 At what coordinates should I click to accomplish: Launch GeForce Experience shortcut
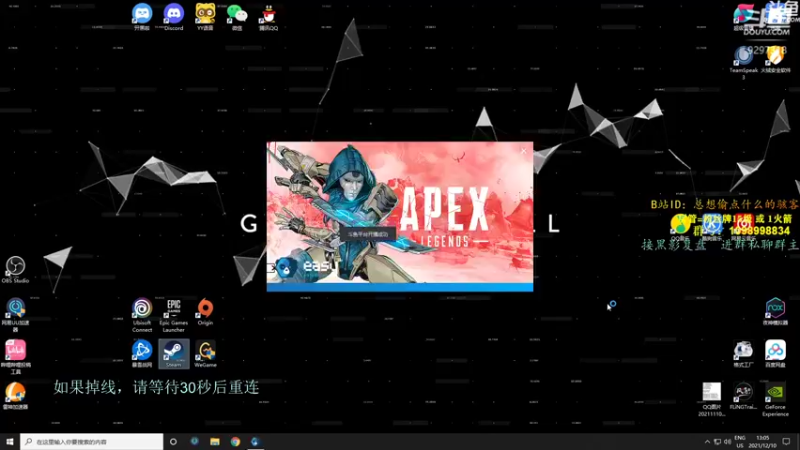point(775,399)
